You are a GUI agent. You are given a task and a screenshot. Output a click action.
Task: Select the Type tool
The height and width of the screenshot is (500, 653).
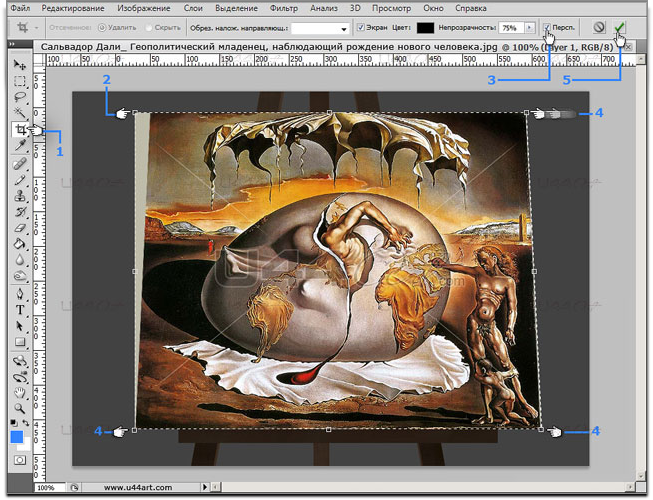tap(20, 310)
